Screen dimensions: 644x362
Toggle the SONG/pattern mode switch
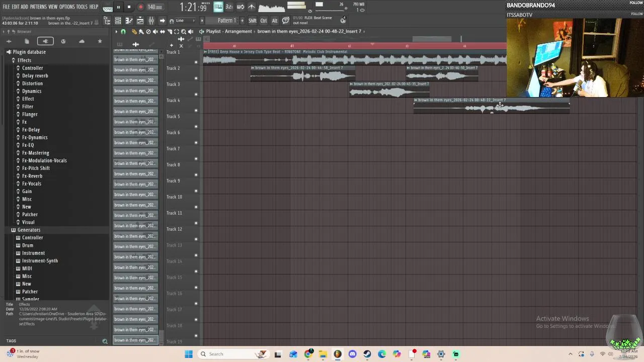click(108, 7)
